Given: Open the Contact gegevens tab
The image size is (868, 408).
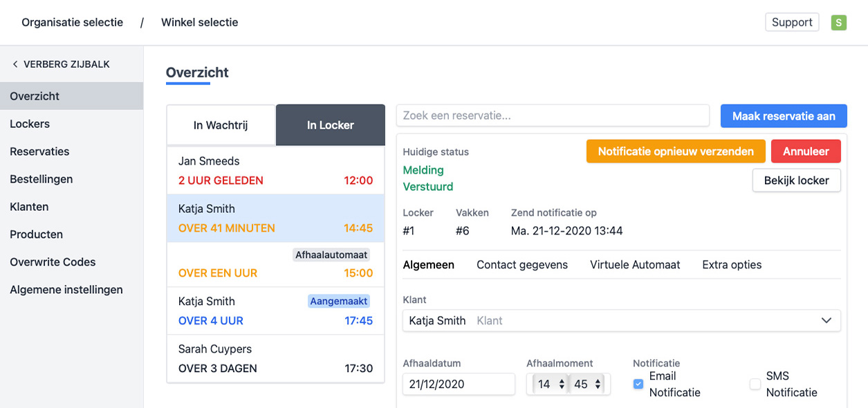Looking at the screenshot, I should [x=522, y=265].
